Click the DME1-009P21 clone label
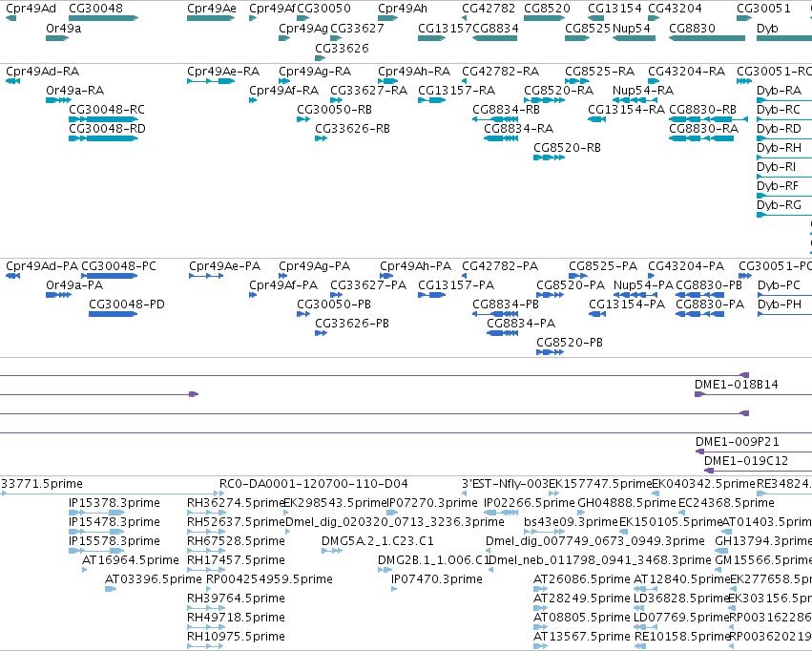 pos(737,442)
